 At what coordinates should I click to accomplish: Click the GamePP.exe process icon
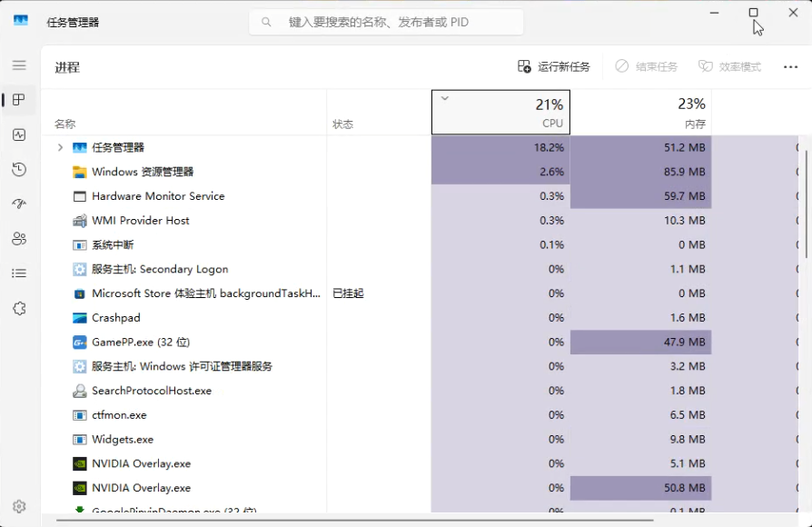click(79, 342)
